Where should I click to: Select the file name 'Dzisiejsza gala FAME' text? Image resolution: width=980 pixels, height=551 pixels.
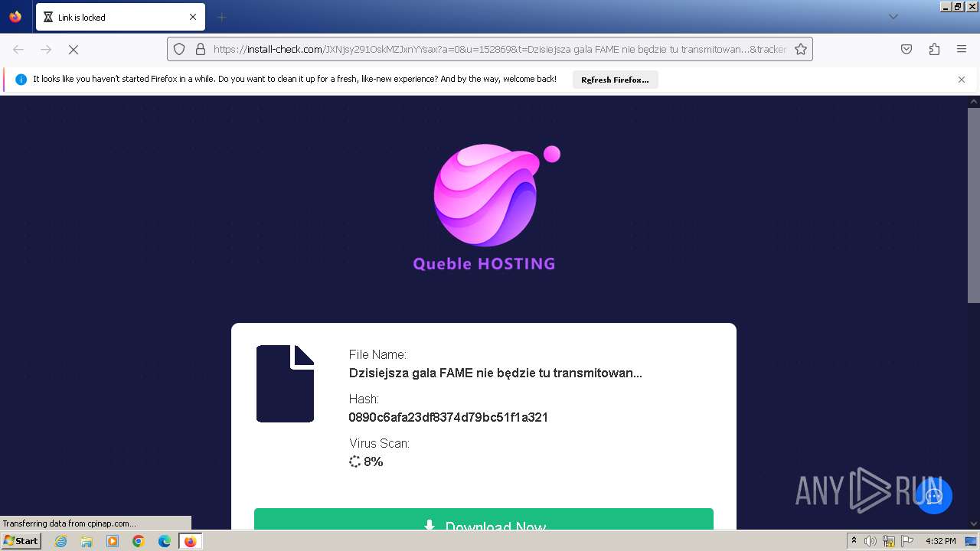click(495, 373)
